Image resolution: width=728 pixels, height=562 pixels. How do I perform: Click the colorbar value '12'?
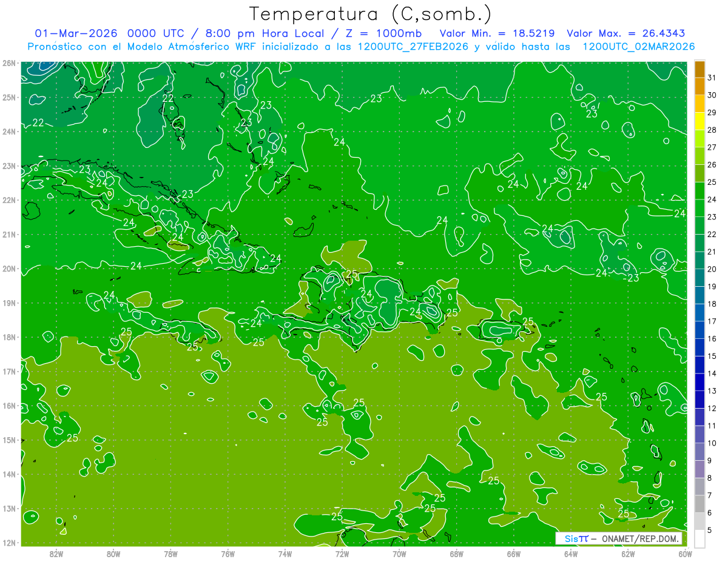(x=712, y=408)
